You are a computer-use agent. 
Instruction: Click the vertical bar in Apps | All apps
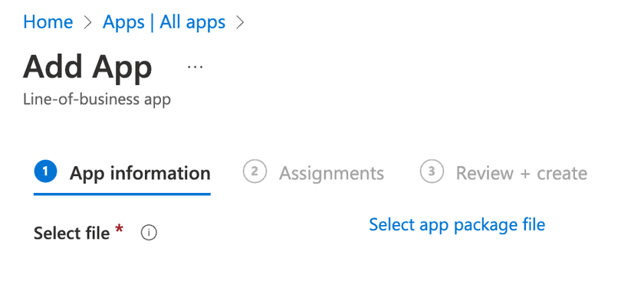pos(152,22)
